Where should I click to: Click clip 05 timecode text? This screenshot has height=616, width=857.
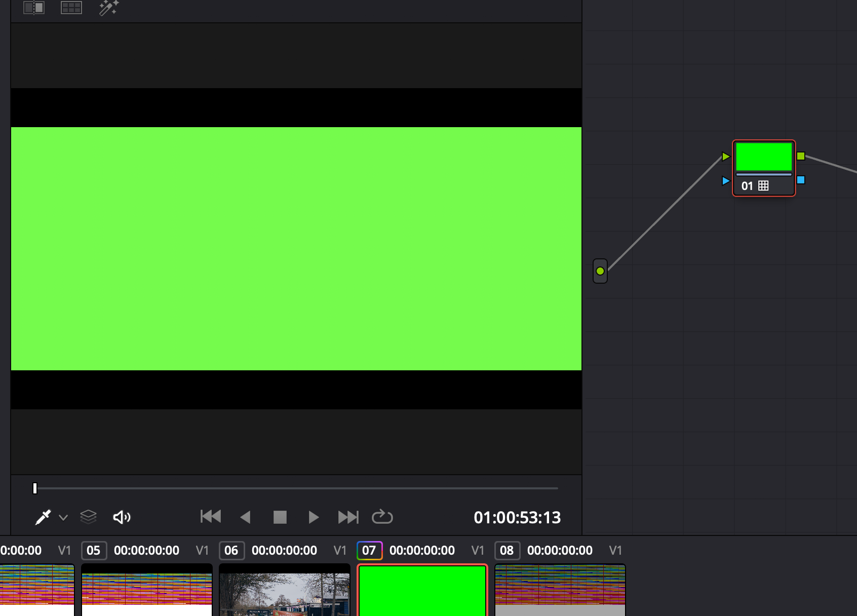pyautogui.click(x=146, y=551)
